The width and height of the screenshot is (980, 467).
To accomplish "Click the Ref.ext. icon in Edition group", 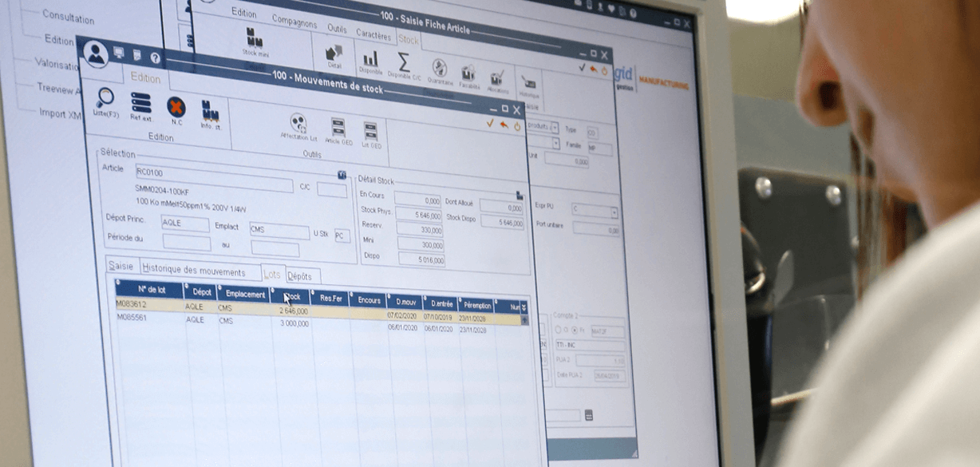I will tap(141, 108).
